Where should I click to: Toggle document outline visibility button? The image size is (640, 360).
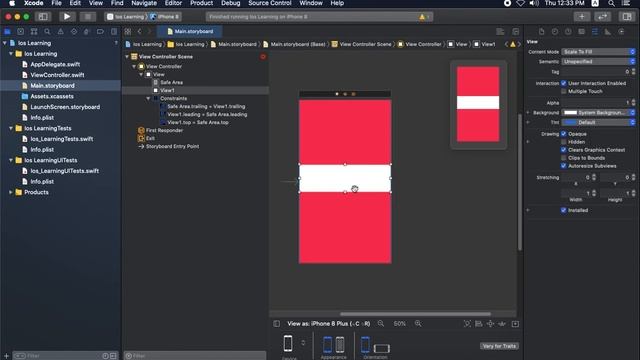pyautogui.click(x=277, y=324)
